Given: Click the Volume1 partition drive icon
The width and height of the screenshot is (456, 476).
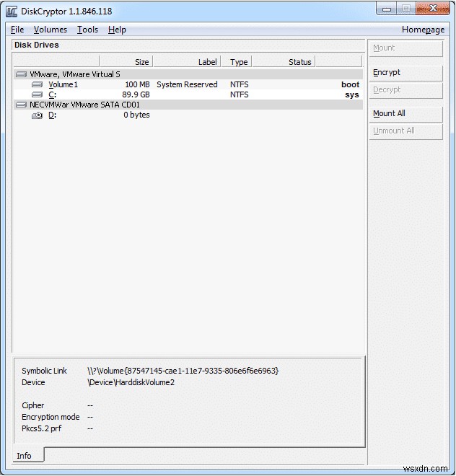Looking at the screenshot, I should click(37, 84).
